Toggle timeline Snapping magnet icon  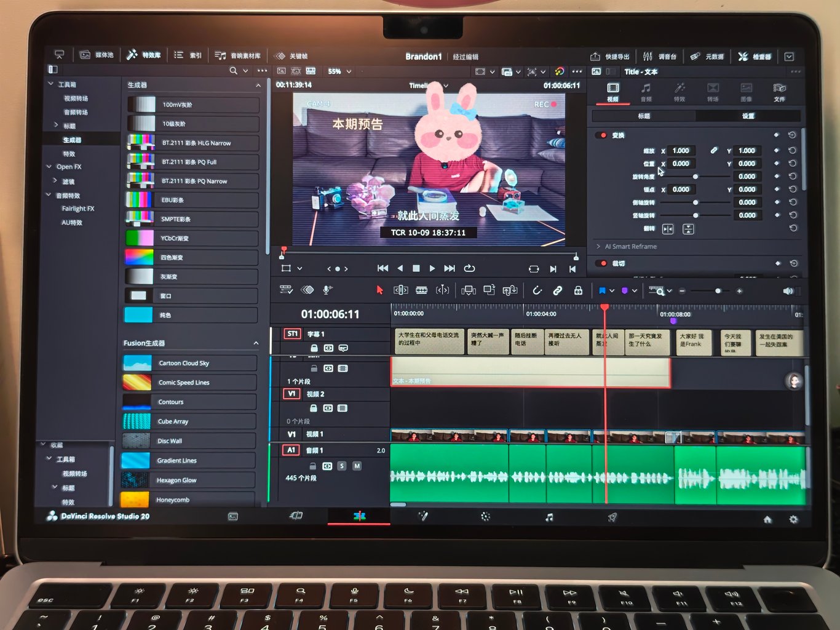point(537,290)
